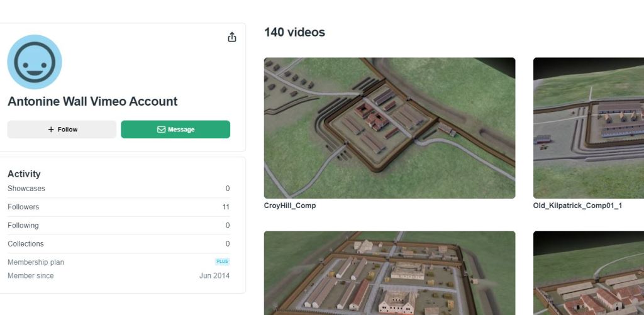
Task: Click the 'Member since' label
Action: tap(30, 275)
